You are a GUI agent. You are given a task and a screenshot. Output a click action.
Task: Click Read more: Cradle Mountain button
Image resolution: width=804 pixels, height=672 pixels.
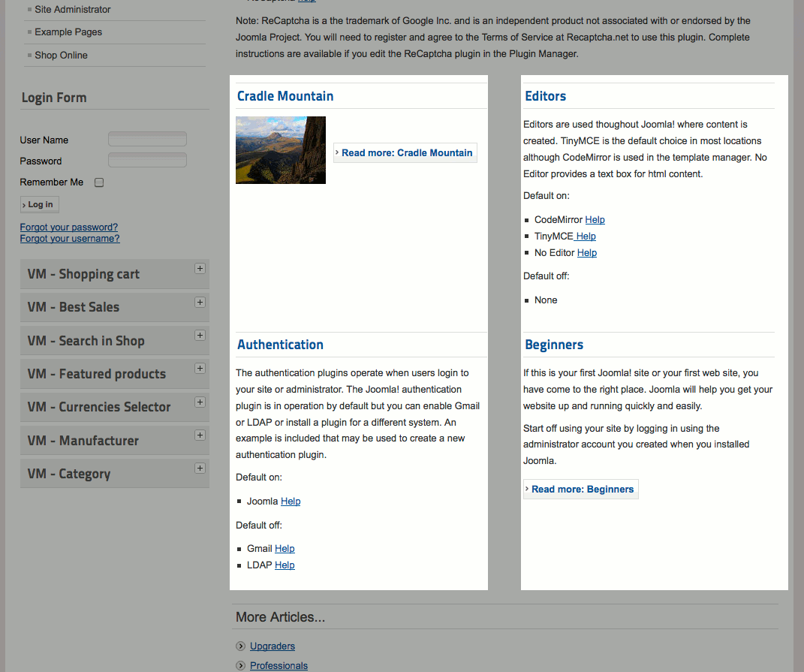[x=405, y=153]
